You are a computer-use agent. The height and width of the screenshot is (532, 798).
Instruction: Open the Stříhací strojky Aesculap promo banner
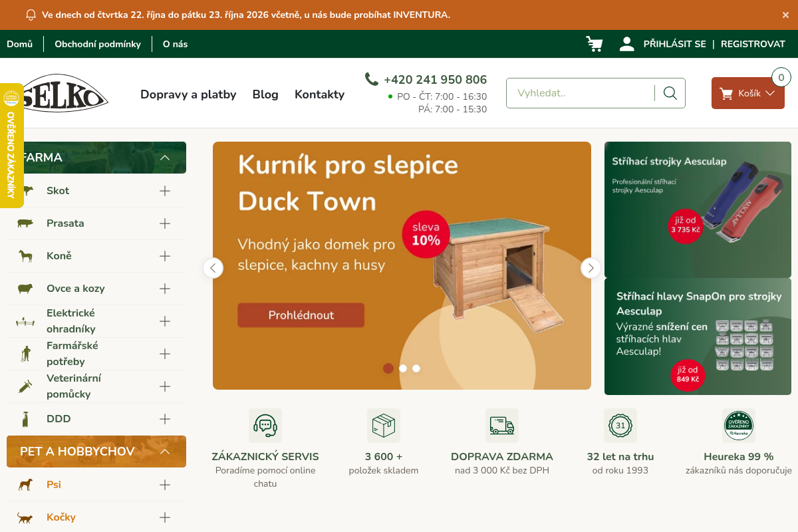(698, 209)
